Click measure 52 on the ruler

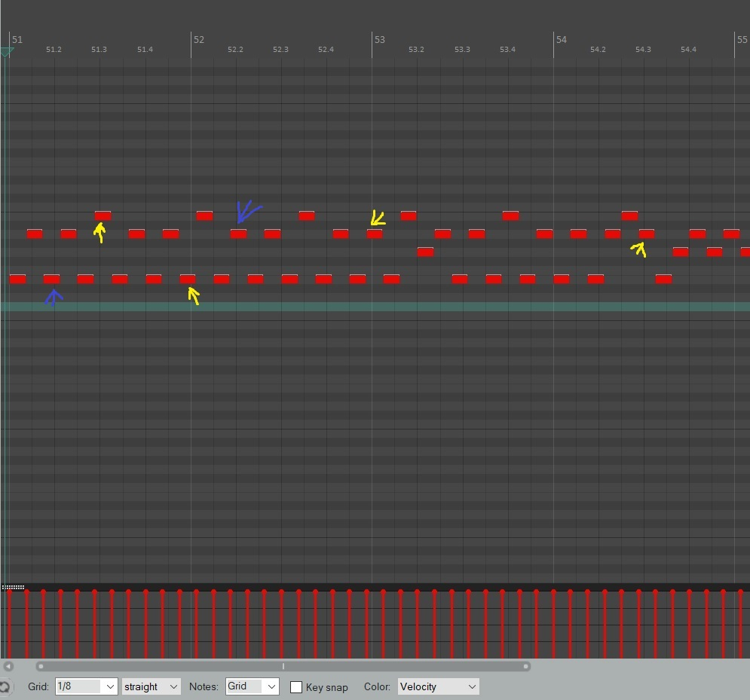(199, 40)
